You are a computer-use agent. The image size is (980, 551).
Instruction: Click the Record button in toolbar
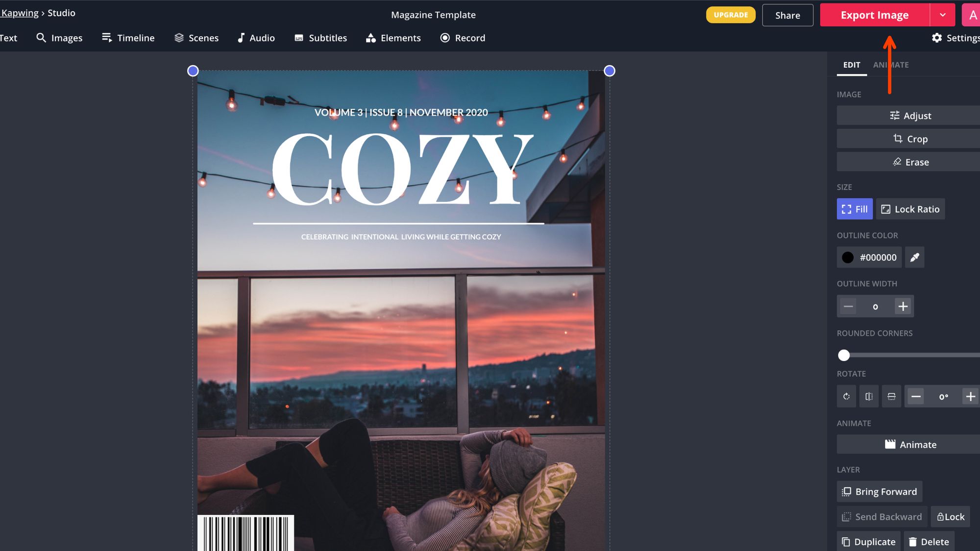point(463,38)
